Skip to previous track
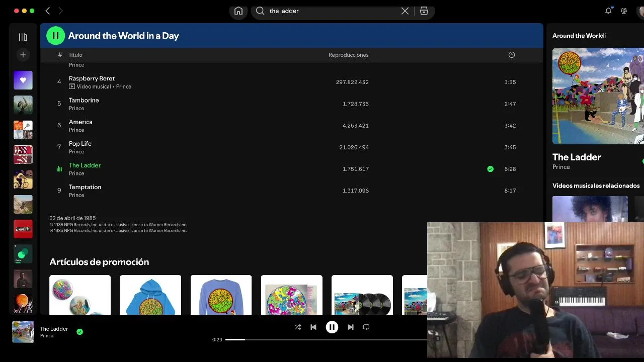Viewport: 644px width, 362px height. 313,327
